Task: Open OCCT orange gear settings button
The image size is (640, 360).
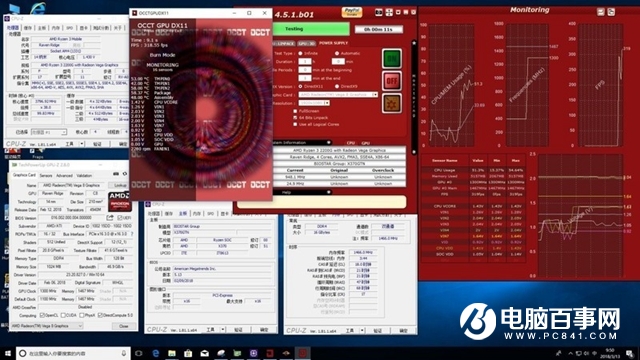Action: point(391,103)
